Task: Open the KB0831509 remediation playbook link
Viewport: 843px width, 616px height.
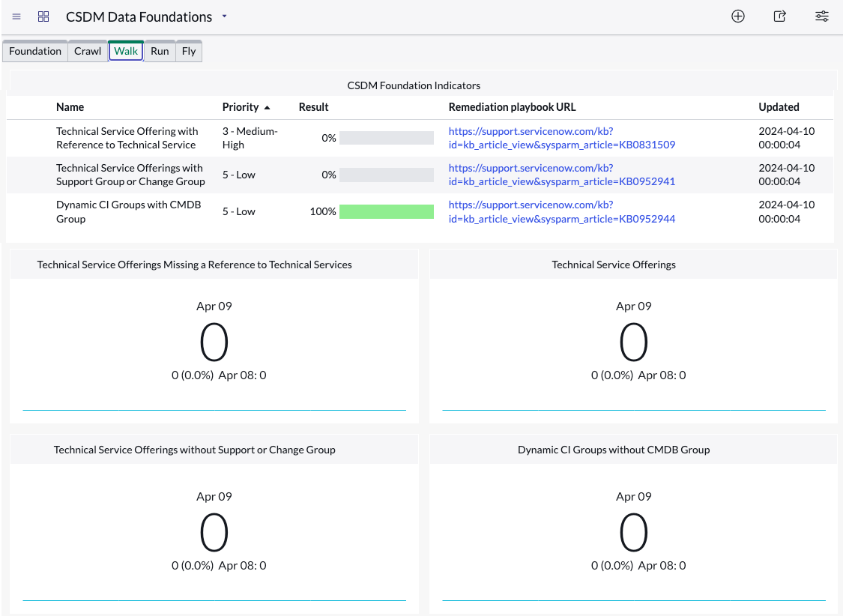Action: click(x=562, y=138)
